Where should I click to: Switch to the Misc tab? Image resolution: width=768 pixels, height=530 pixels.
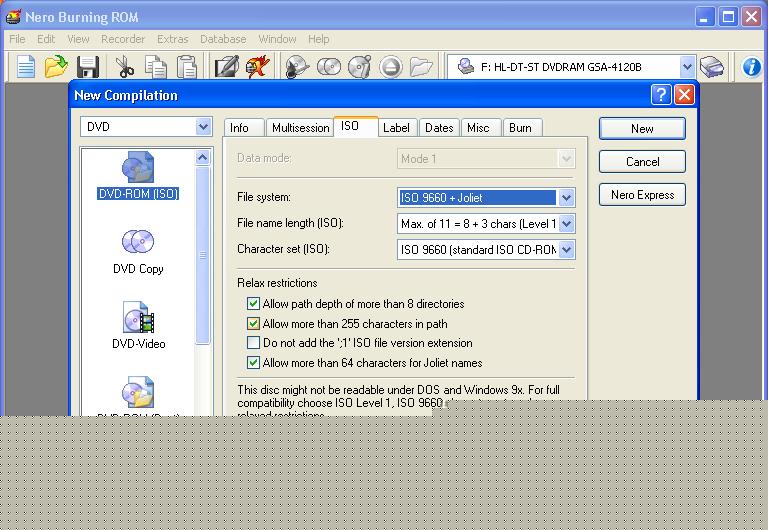pos(481,128)
